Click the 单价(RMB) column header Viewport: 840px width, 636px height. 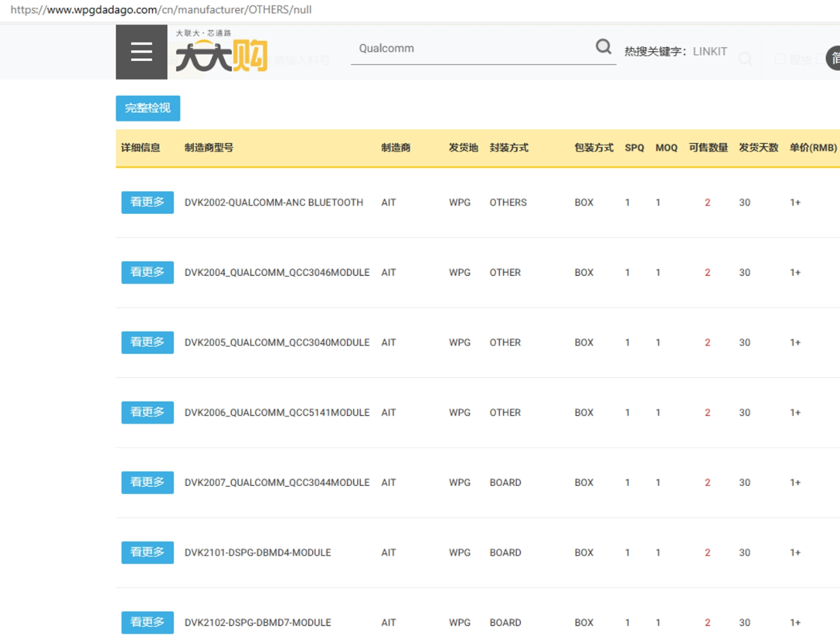coord(813,148)
